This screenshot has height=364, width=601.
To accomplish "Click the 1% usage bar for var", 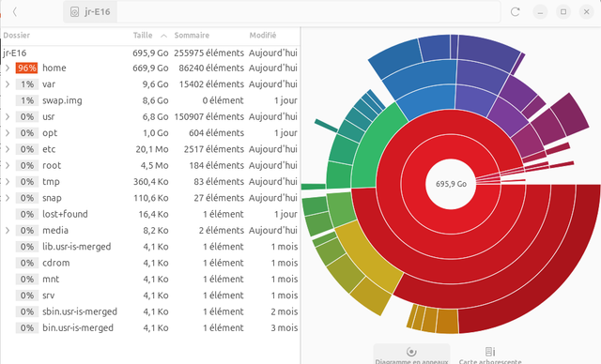I will tap(27, 84).
